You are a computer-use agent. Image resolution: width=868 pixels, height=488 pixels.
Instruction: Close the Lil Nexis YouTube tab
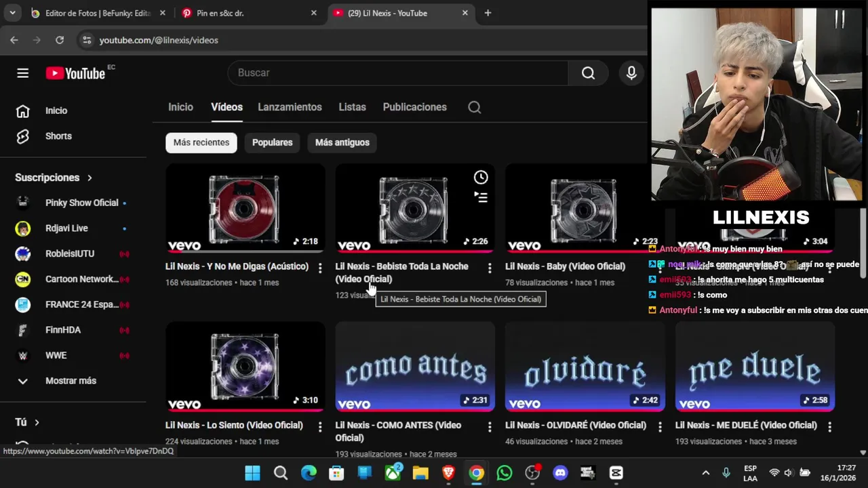coord(465,13)
